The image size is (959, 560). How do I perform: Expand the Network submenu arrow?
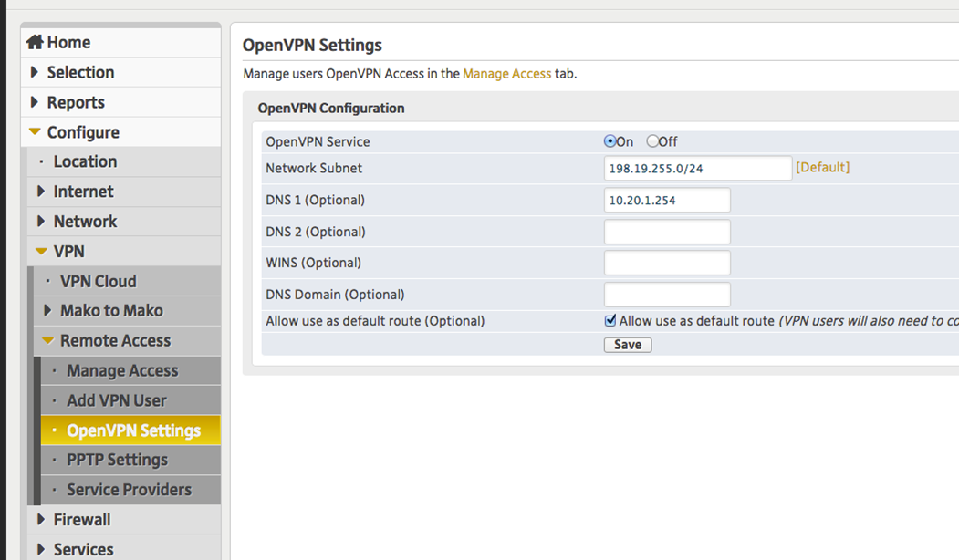(41, 221)
